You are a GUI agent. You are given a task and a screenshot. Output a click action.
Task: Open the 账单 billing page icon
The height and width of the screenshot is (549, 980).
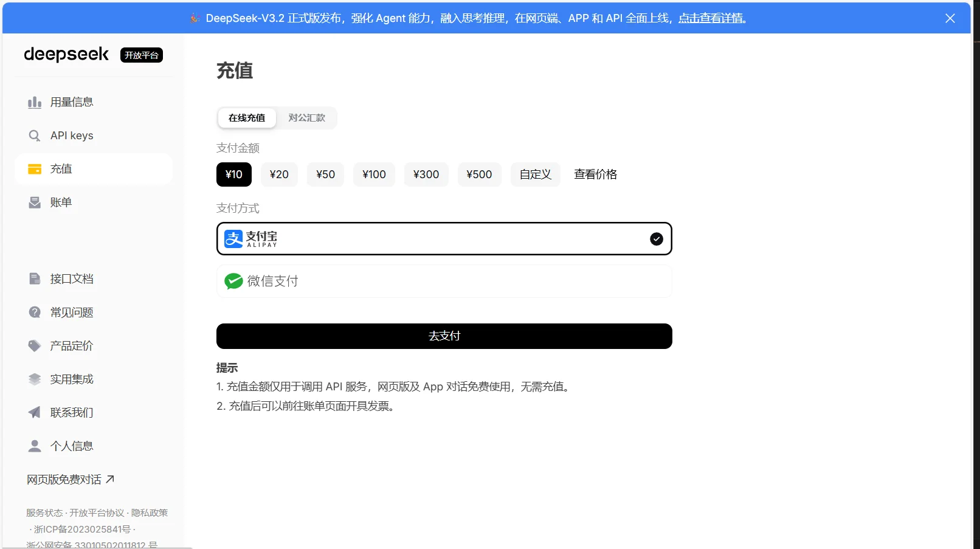35,202
